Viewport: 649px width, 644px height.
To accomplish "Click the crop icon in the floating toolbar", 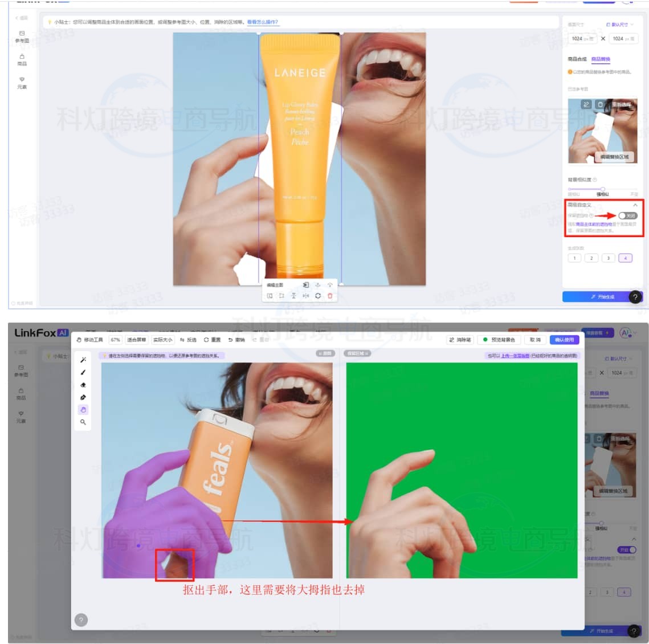I will pos(281,296).
